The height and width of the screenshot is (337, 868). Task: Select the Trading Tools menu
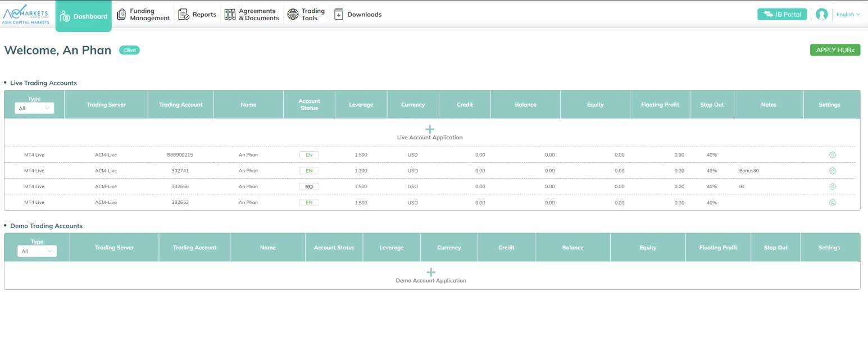click(306, 15)
